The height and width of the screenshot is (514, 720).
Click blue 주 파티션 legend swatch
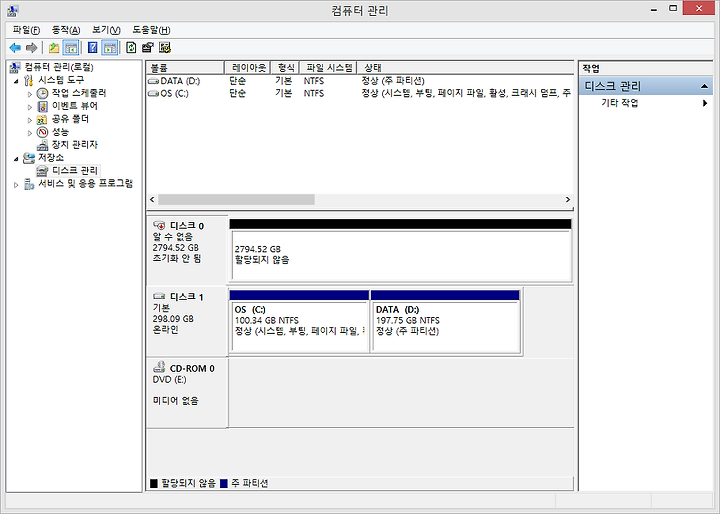click(224, 483)
